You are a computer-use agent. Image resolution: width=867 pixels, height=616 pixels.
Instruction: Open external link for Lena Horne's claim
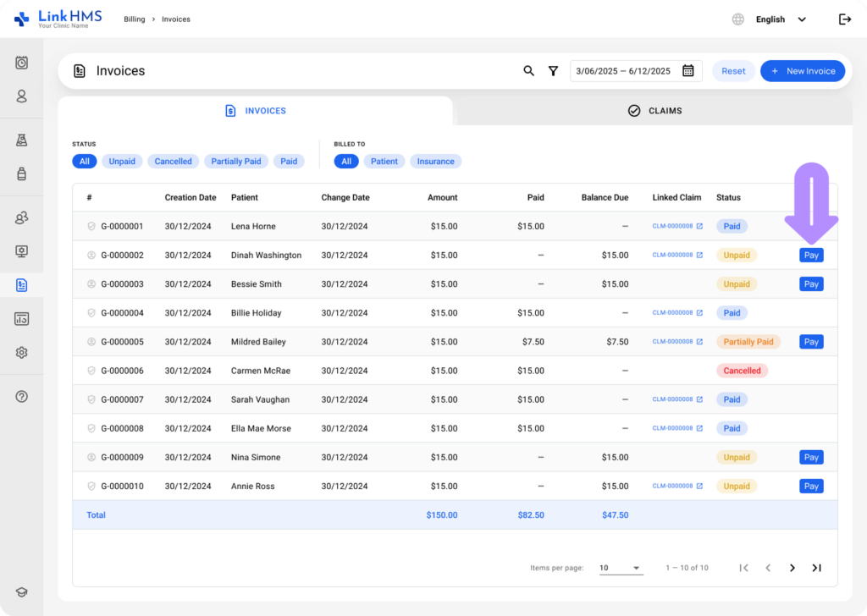click(x=699, y=226)
